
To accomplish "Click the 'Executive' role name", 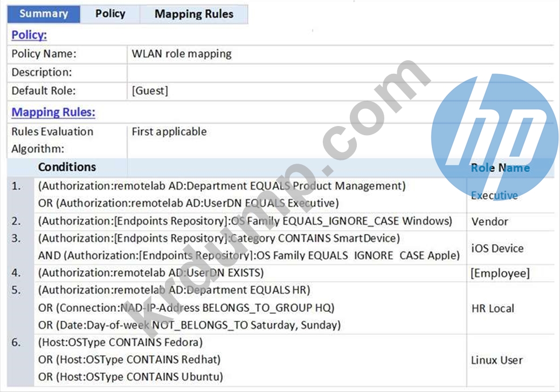I will coord(494,195).
